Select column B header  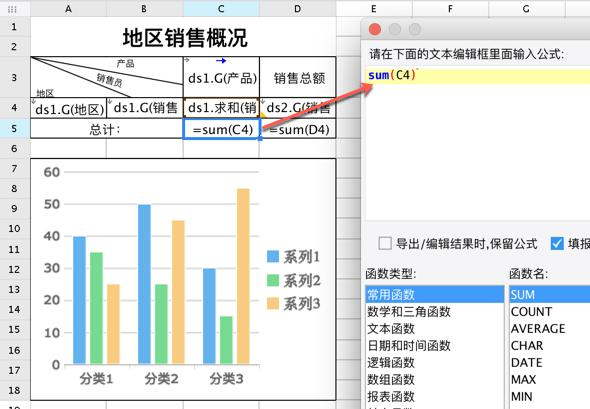(x=144, y=9)
